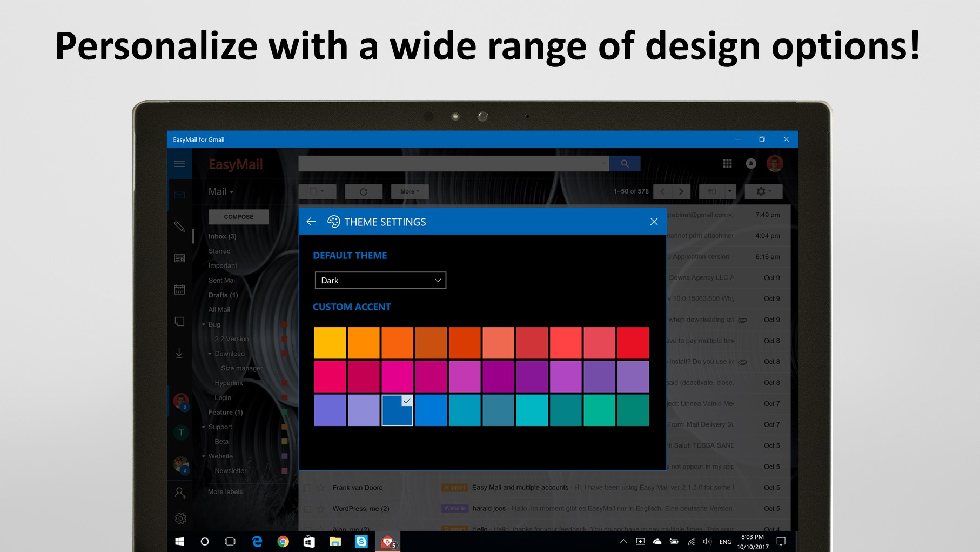This screenshot has height=552, width=980.
Task: Click the pencil compose icon in sidebar
Action: [179, 227]
